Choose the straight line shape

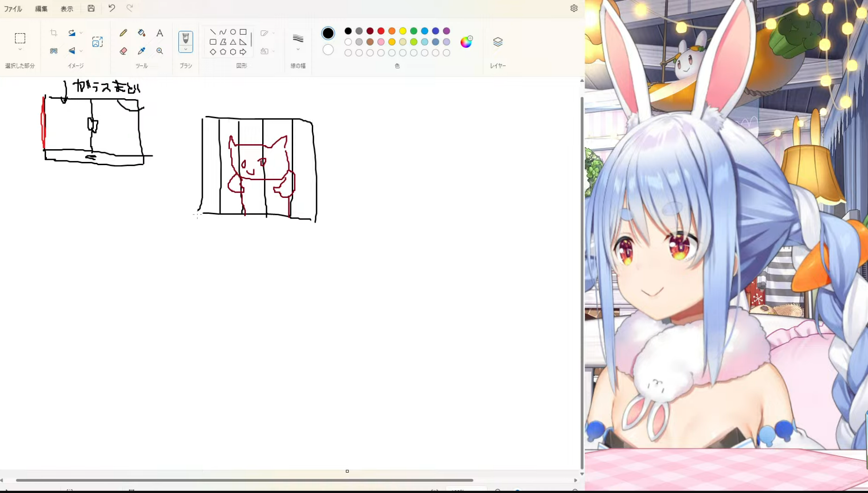tap(213, 32)
